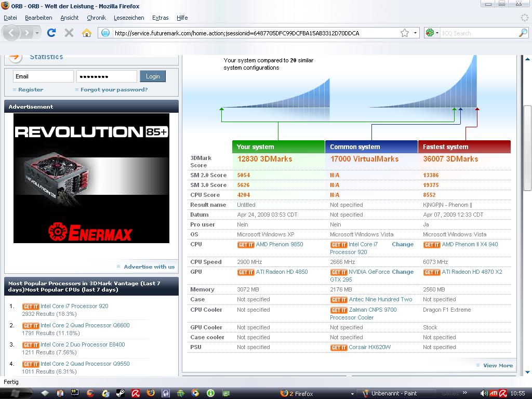This screenshot has width=532, height=399.
Task: Open the back/forward history dropdown arrow
Action: (x=37, y=33)
